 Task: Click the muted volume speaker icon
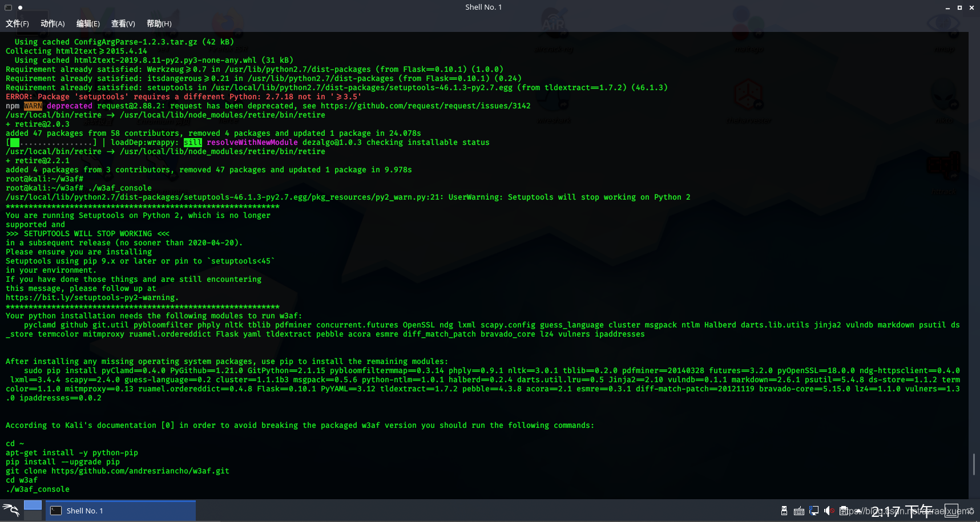click(x=829, y=511)
